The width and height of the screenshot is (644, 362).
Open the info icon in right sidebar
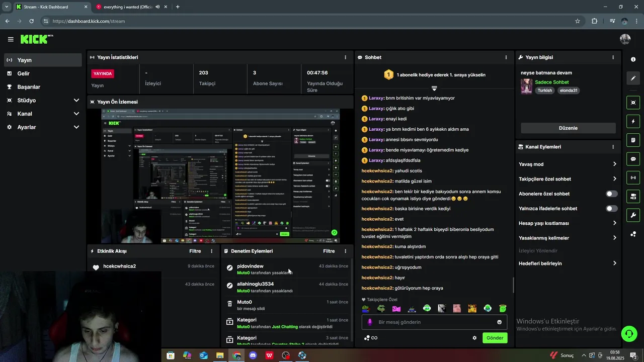pyautogui.click(x=633, y=59)
